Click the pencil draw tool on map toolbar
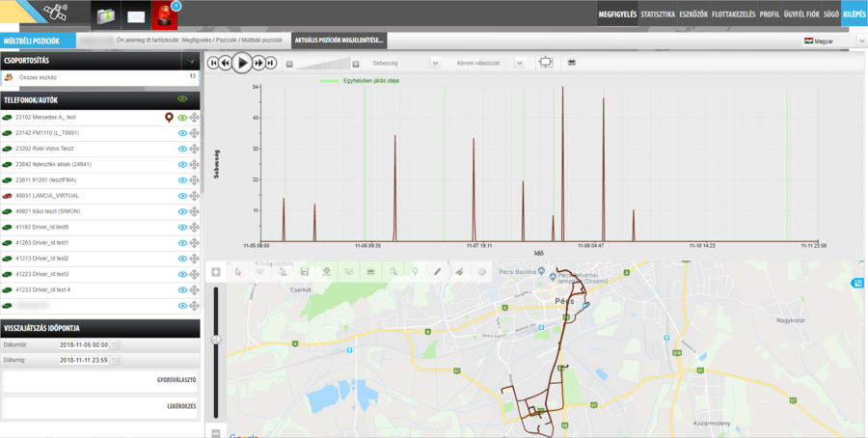 [438, 272]
